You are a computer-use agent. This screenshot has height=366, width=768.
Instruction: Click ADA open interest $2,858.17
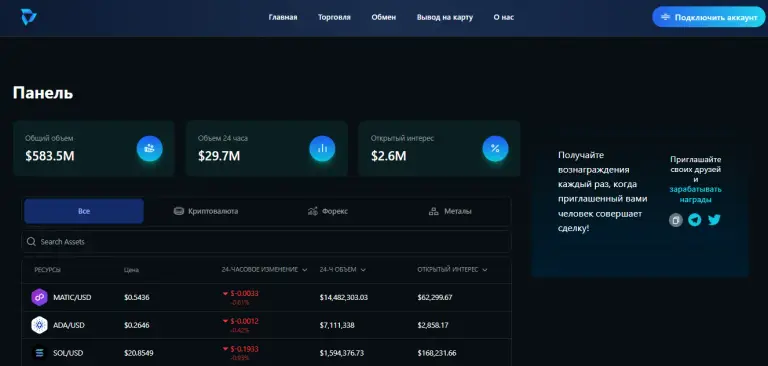click(433, 325)
